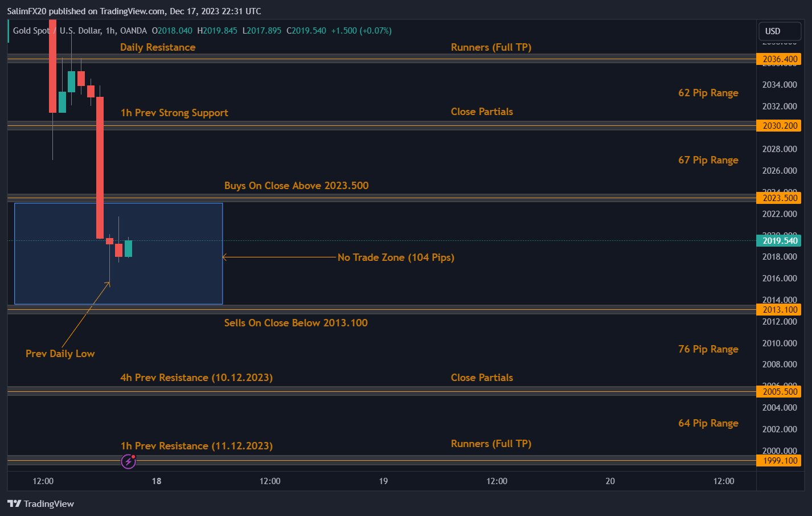Click the Runners (Full TP) text annotation
812x516 pixels.
tap(491, 47)
